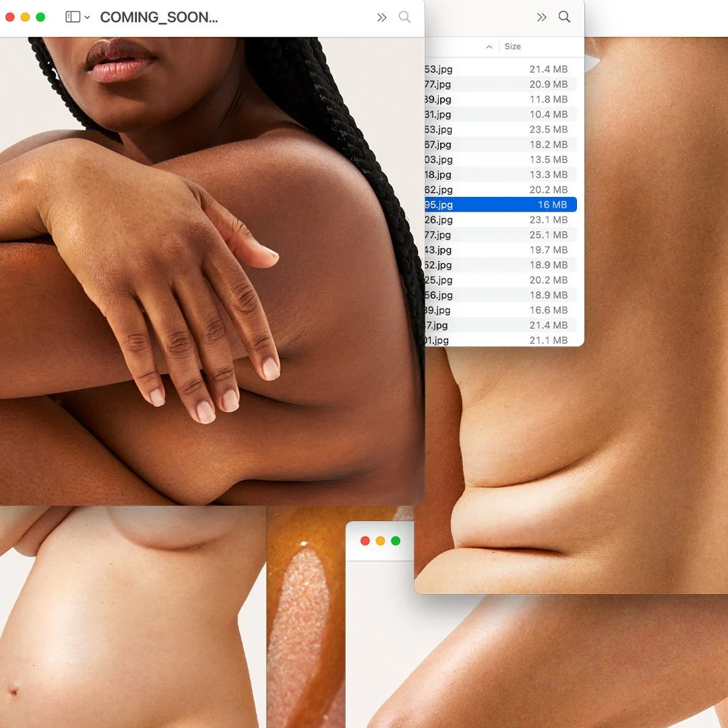The height and width of the screenshot is (728, 728).
Task: Open search in the COMING_SOON window
Action: click(x=404, y=17)
